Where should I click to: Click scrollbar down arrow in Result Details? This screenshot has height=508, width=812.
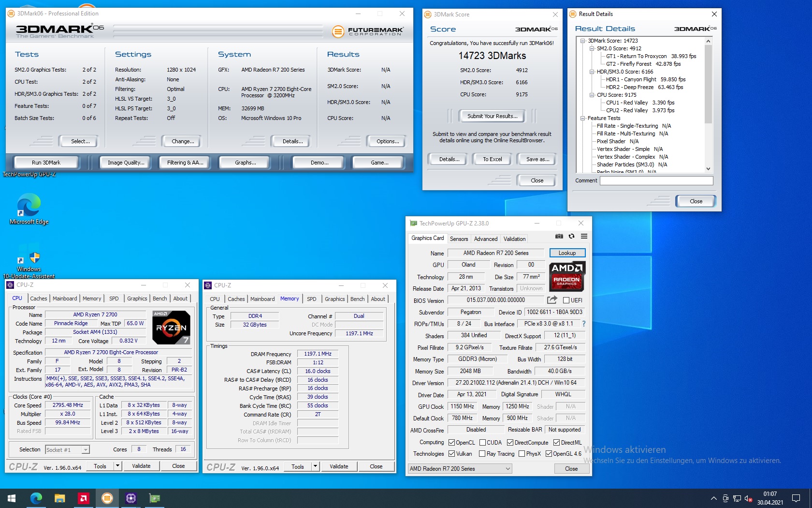[x=708, y=169]
